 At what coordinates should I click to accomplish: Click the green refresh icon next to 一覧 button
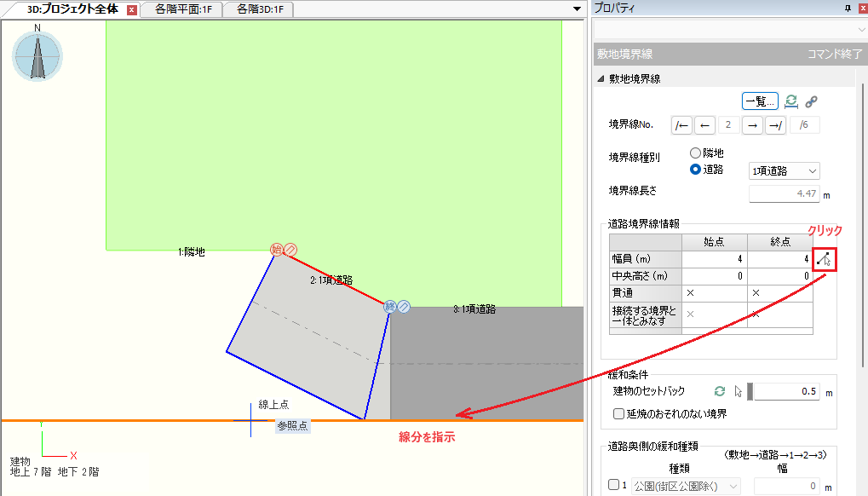coord(791,101)
